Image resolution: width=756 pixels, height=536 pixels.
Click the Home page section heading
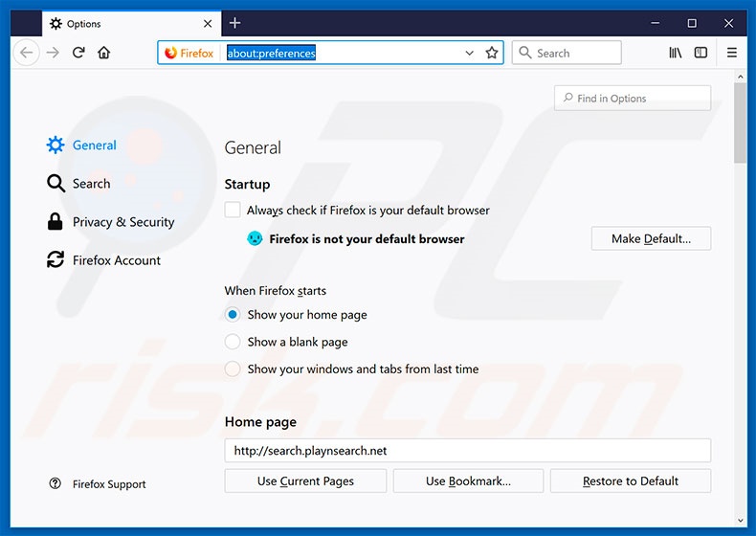pos(260,422)
